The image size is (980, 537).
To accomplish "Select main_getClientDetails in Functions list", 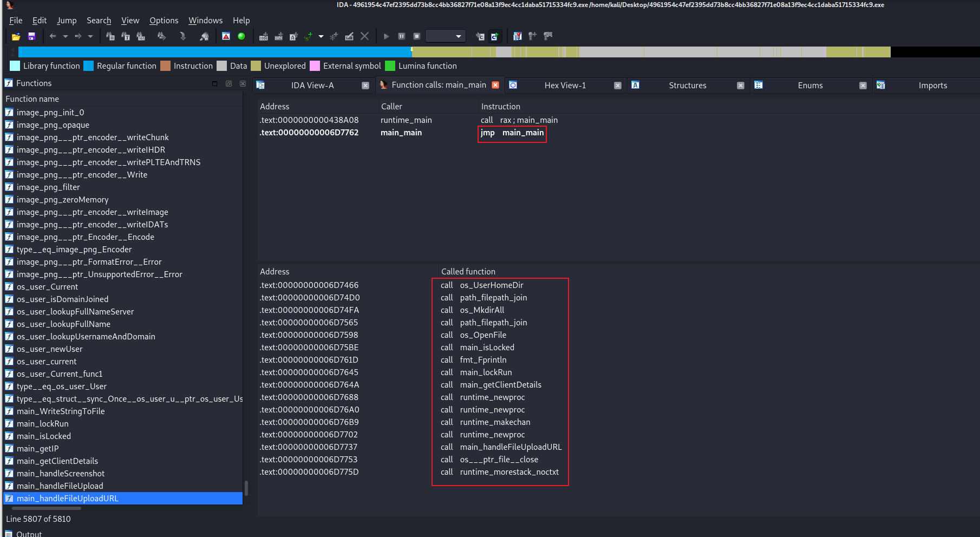I will pos(57,461).
